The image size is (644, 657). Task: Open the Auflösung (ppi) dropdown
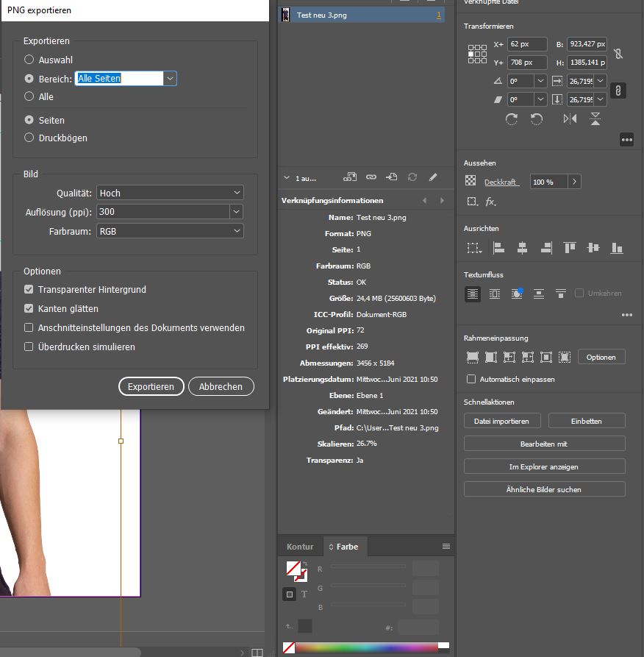[x=237, y=211]
